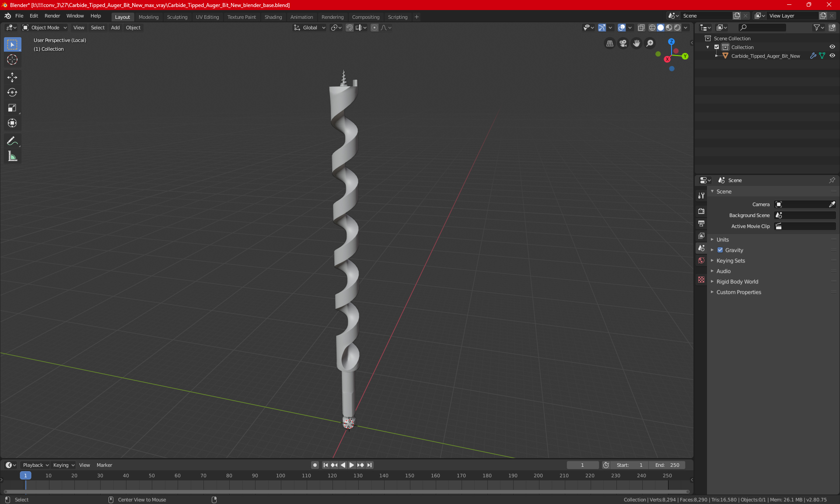
Task: Click current frame number field
Action: point(583,465)
